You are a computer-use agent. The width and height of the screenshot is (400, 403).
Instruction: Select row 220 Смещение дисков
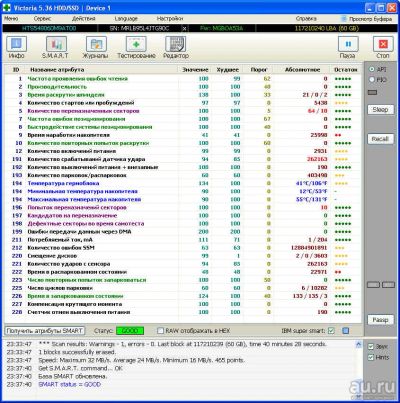[x=183, y=256]
